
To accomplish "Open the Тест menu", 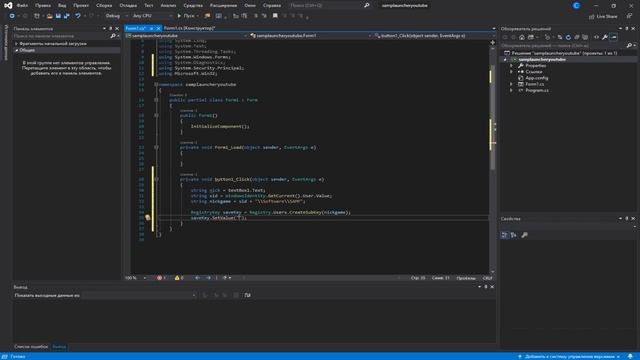I will click(x=149, y=6).
